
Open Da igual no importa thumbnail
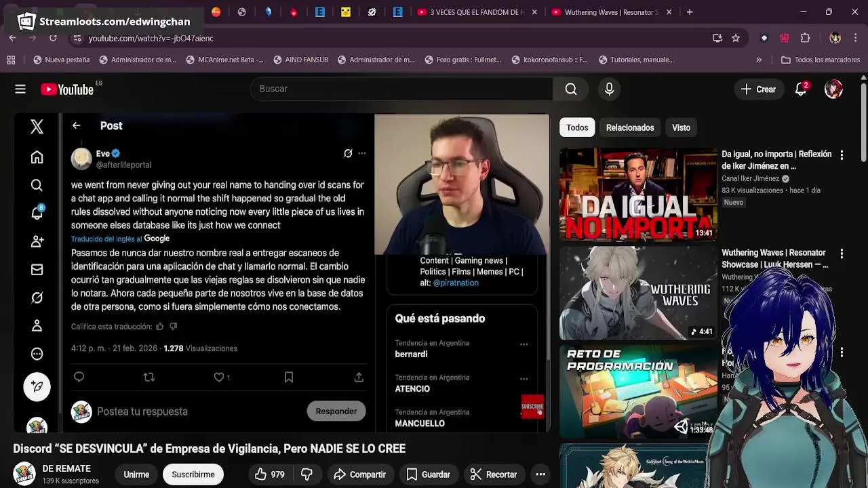637,195
